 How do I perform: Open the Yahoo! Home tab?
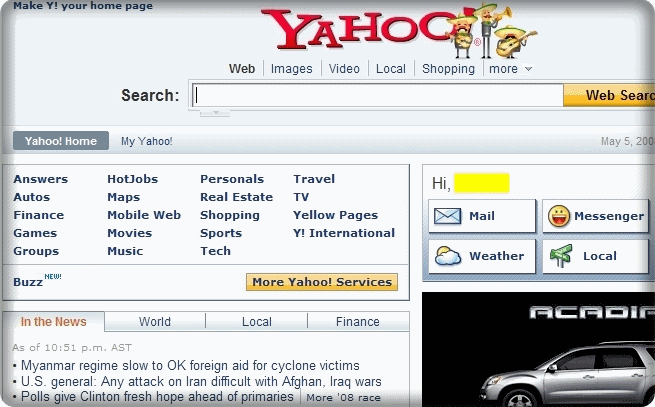[61, 141]
